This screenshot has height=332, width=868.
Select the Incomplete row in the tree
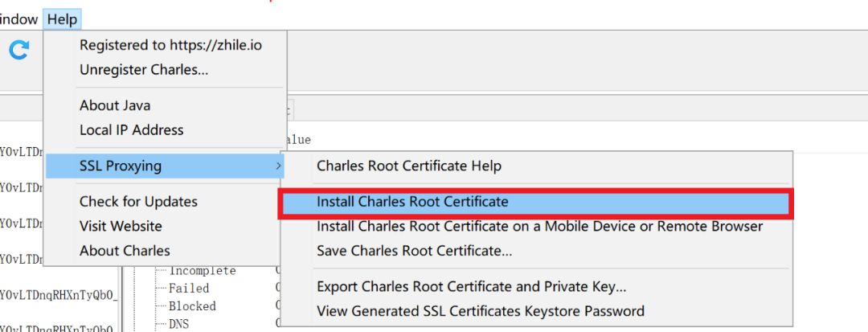(202, 271)
